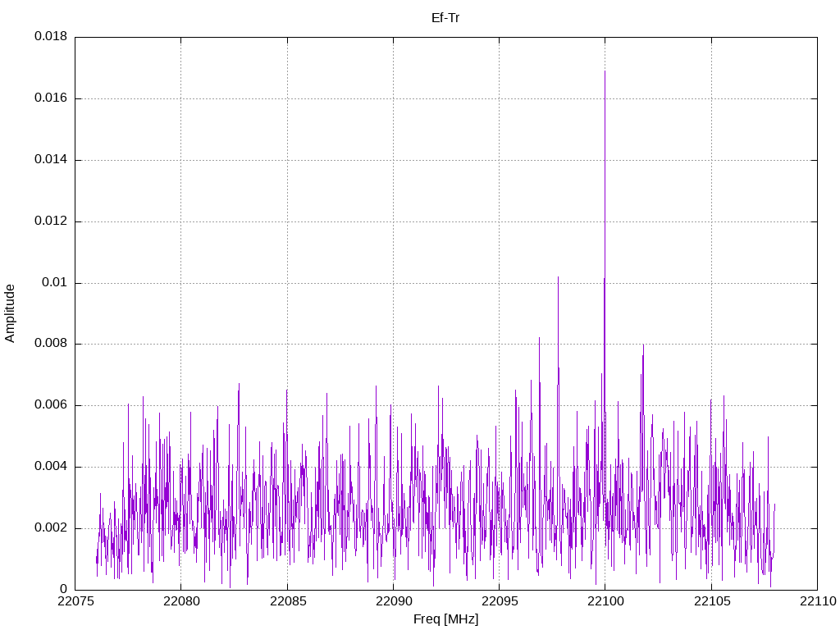Click the 22100 x-axis tick label

(605, 601)
